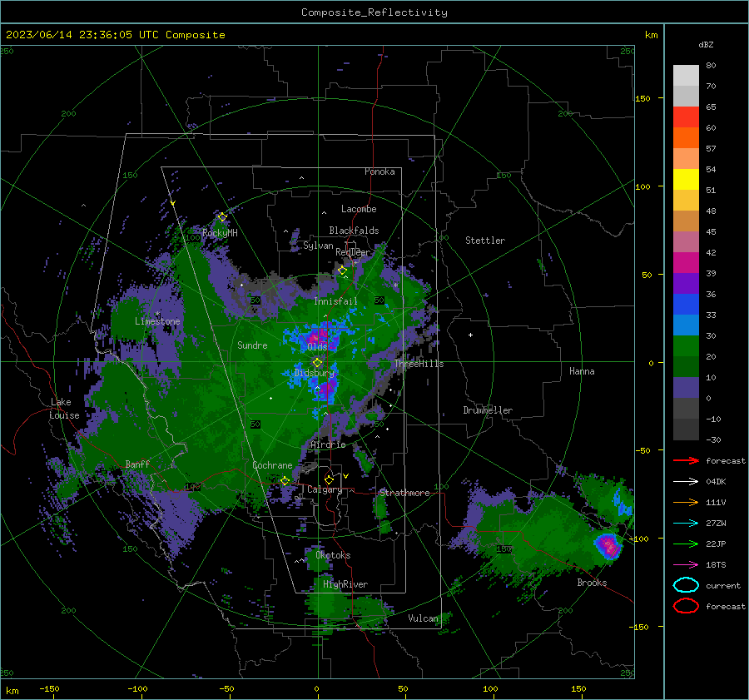Click the white 04DK arrow icon
This screenshot has width=749, height=700.
pyautogui.click(x=686, y=482)
